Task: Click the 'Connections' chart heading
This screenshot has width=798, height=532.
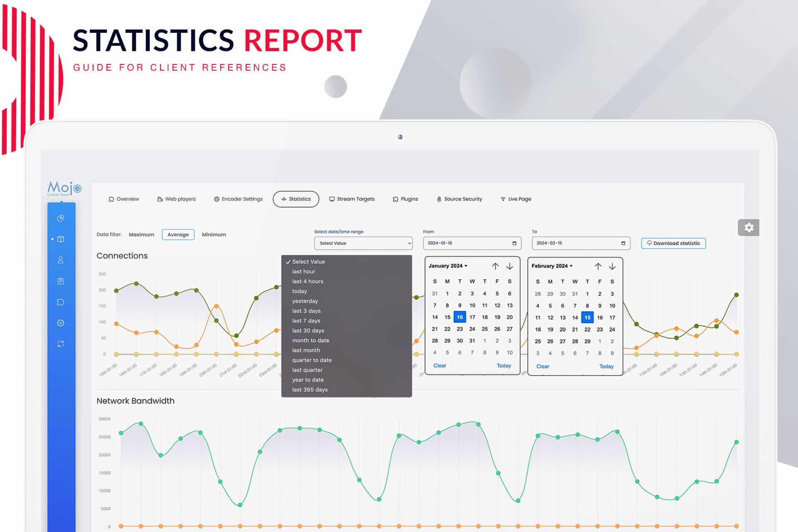Action: [122, 256]
